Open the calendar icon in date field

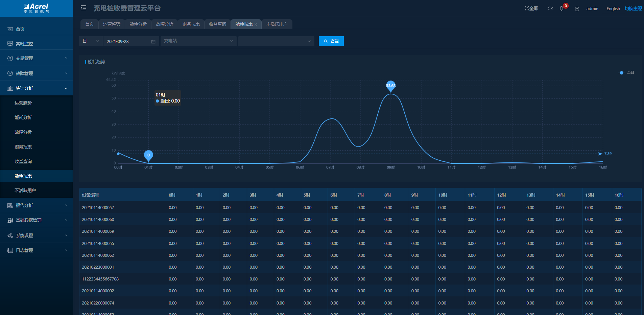click(x=153, y=41)
